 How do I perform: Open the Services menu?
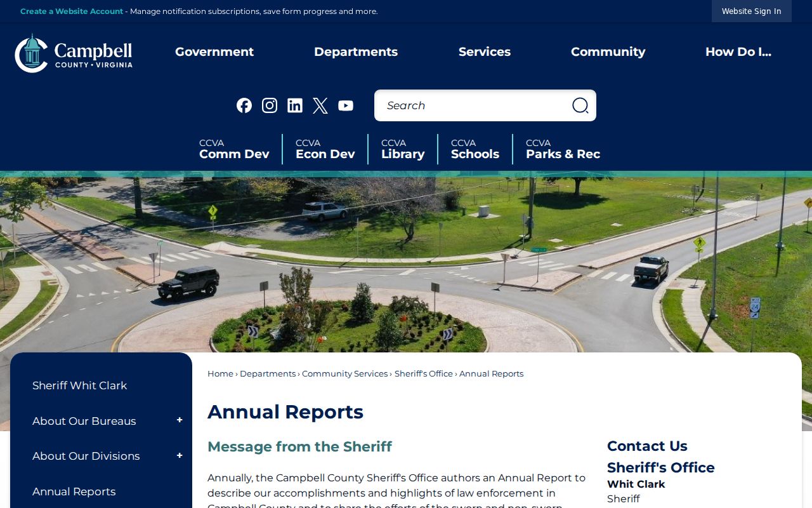pos(485,52)
